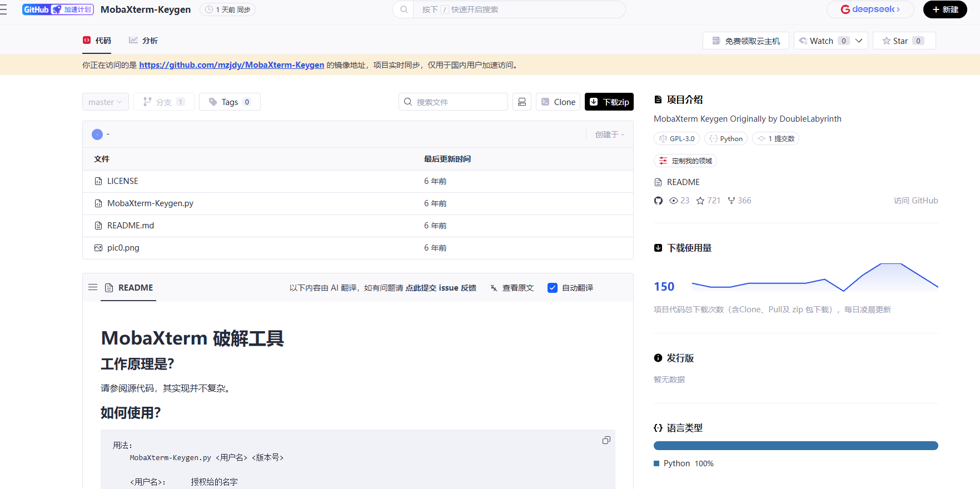This screenshot has height=489, width=980.
Task: Click the Python language badge
Action: click(x=726, y=138)
